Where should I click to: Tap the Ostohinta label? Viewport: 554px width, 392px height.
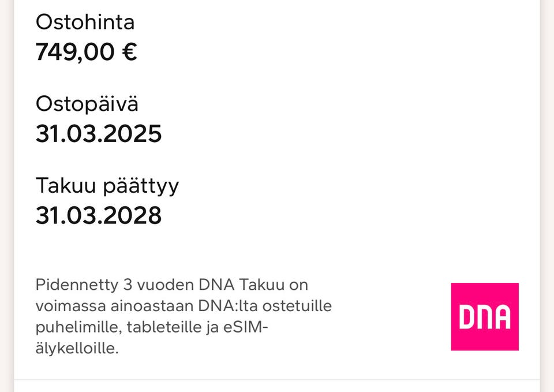[85, 22]
